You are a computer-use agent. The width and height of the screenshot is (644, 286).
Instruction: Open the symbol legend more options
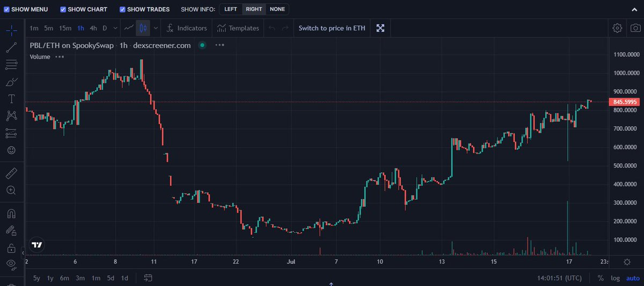point(219,45)
